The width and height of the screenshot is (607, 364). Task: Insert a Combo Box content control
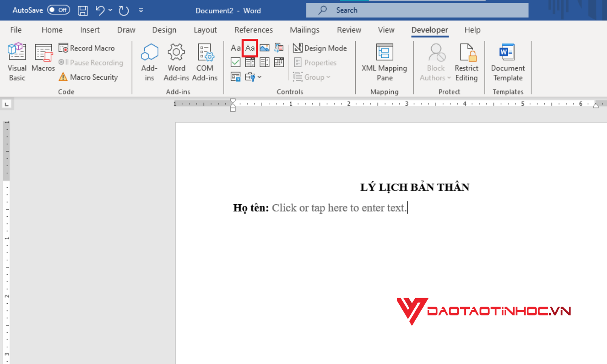(x=250, y=62)
